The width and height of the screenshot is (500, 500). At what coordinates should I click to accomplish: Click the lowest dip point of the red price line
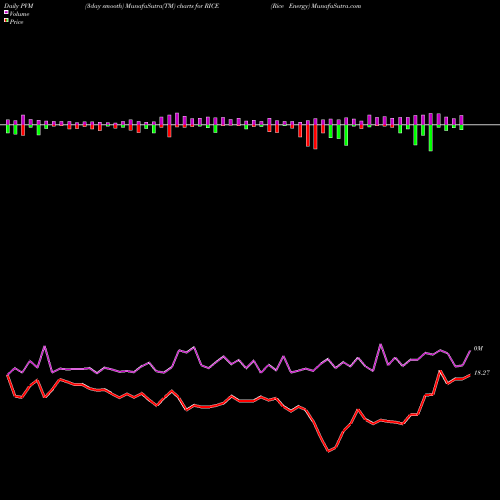click(x=328, y=452)
